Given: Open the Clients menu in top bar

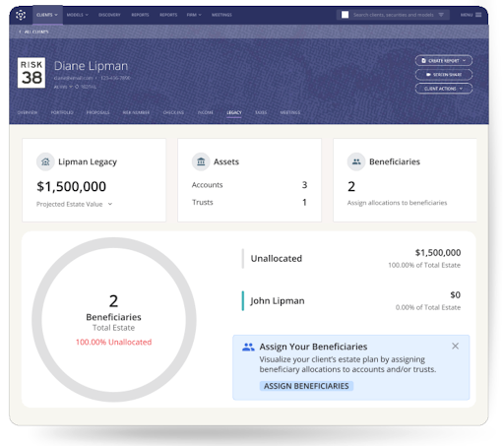Looking at the screenshot, I should [47, 15].
